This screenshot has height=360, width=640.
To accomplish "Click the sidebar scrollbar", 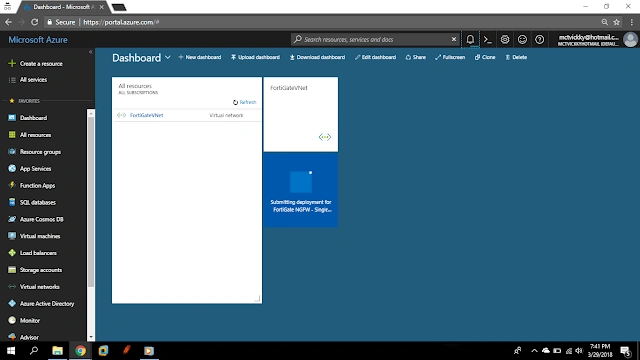I will pyautogui.click(x=91, y=202).
